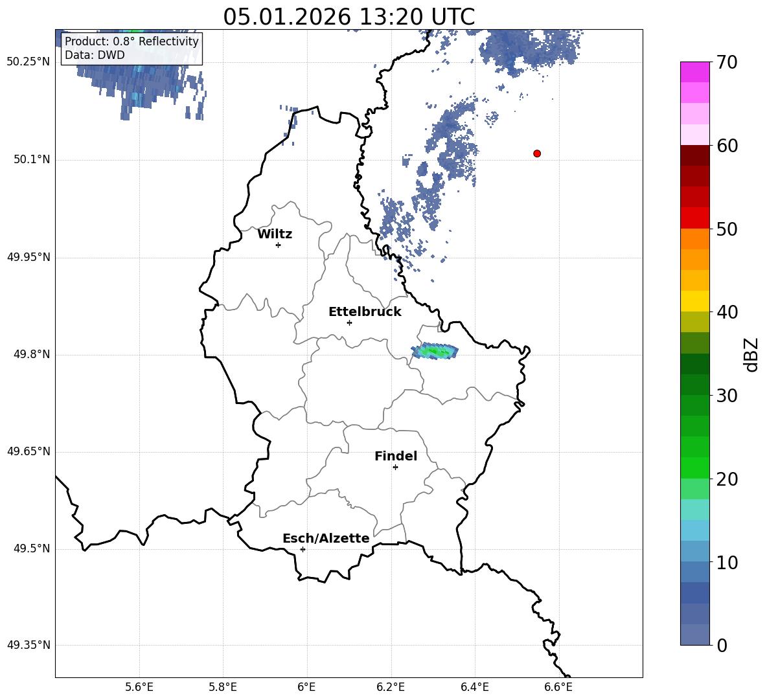Click the magenta top colorbar segment
The image size is (767, 700).
[x=695, y=72]
